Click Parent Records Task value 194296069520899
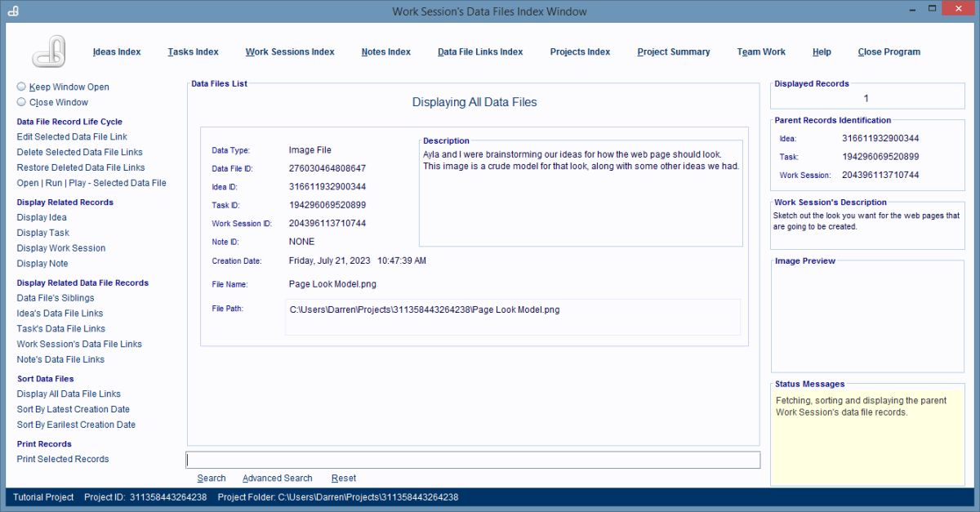This screenshot has width=980, height=512. (x=880, y=157)
